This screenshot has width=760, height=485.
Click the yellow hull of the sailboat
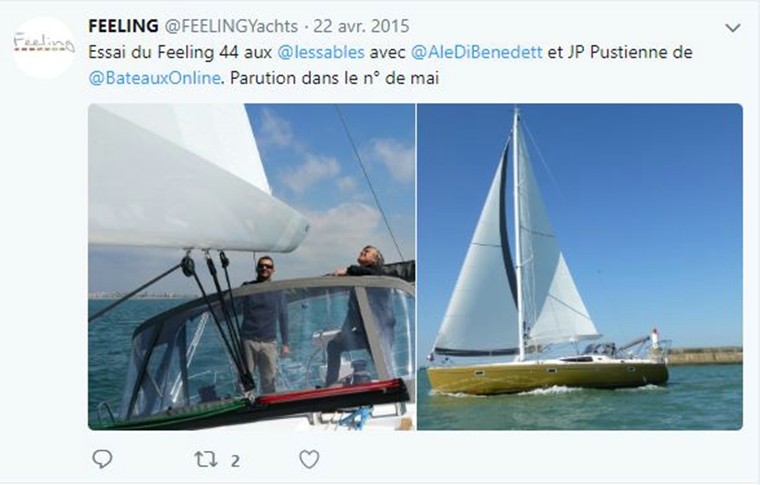point(547,377)
